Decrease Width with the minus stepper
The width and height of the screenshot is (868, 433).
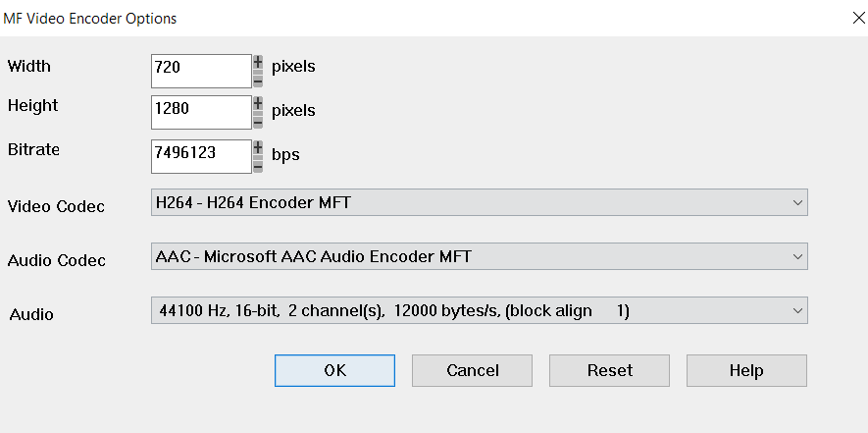click(x=258, y=80)
